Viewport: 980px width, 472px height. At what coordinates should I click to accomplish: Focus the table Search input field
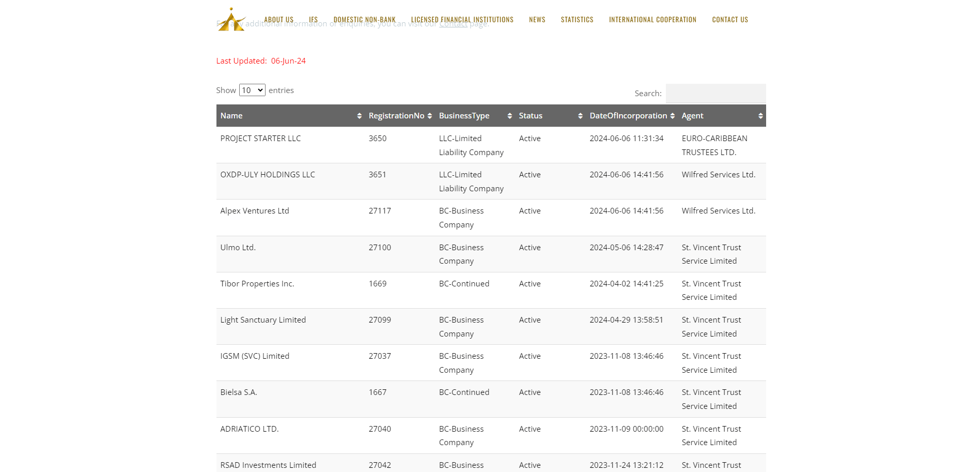click(715, 93)
